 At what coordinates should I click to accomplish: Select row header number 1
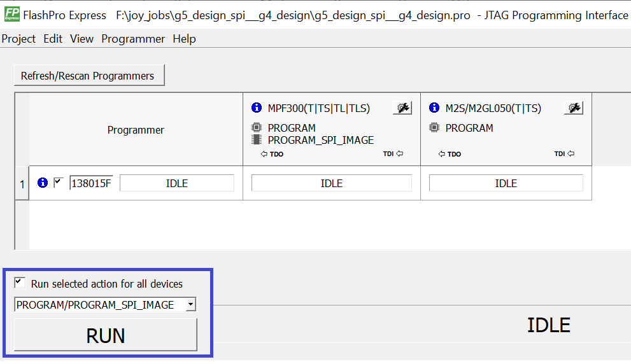pos(22,184)
